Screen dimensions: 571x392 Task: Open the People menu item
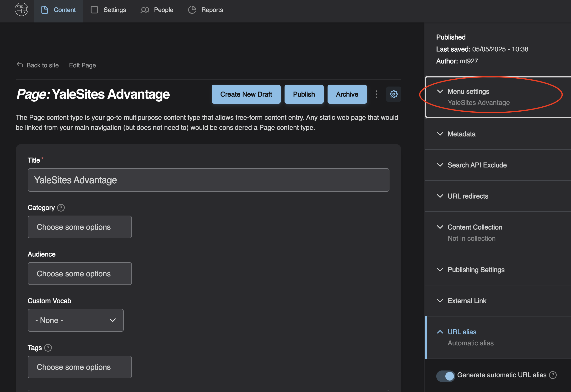(x=157, y=10)
